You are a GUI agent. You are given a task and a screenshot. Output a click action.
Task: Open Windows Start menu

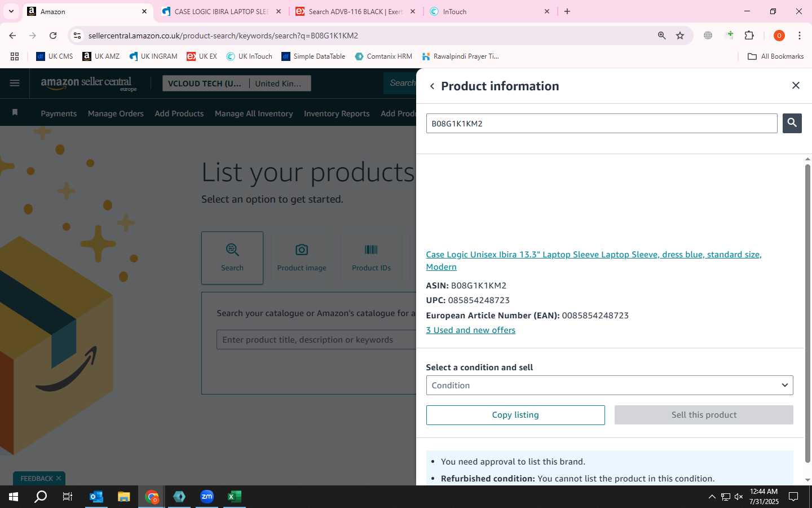[x=14, y=497]
